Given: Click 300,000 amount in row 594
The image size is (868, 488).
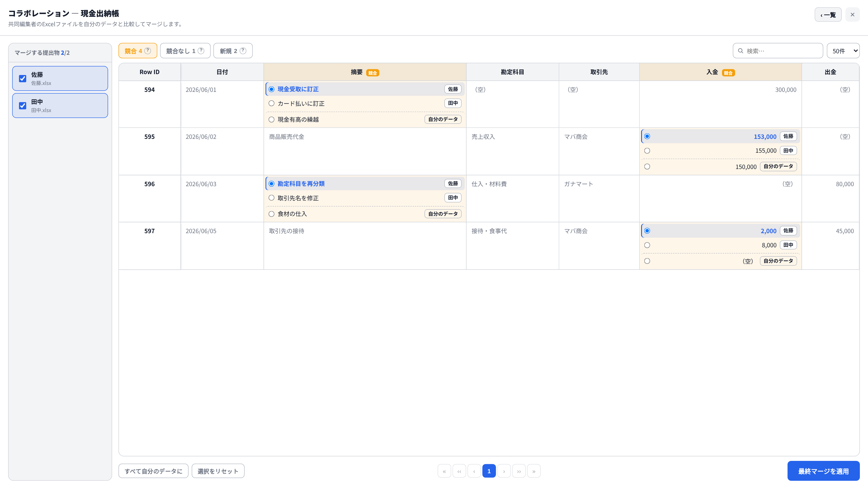Looking at the screenshot, I should point(786,90).
